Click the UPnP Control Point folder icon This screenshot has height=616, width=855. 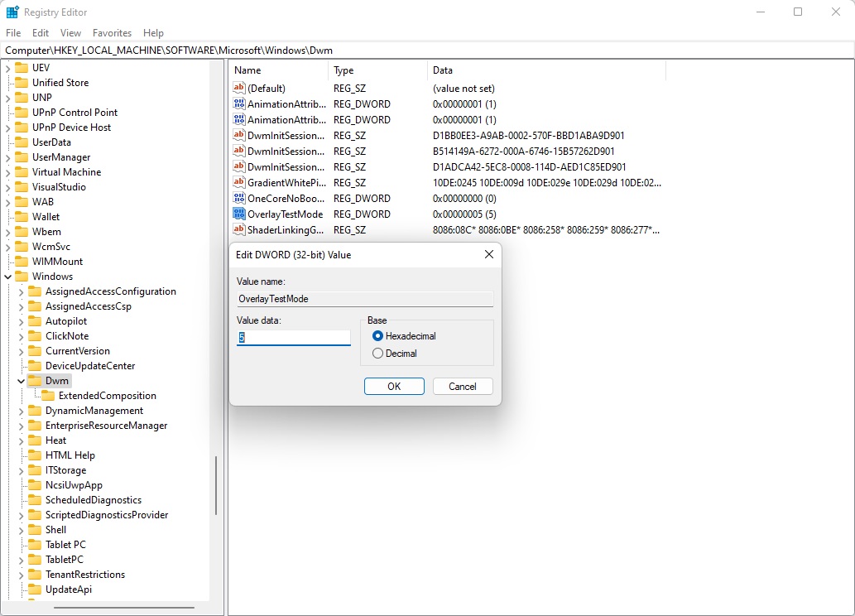coord(22,113)
